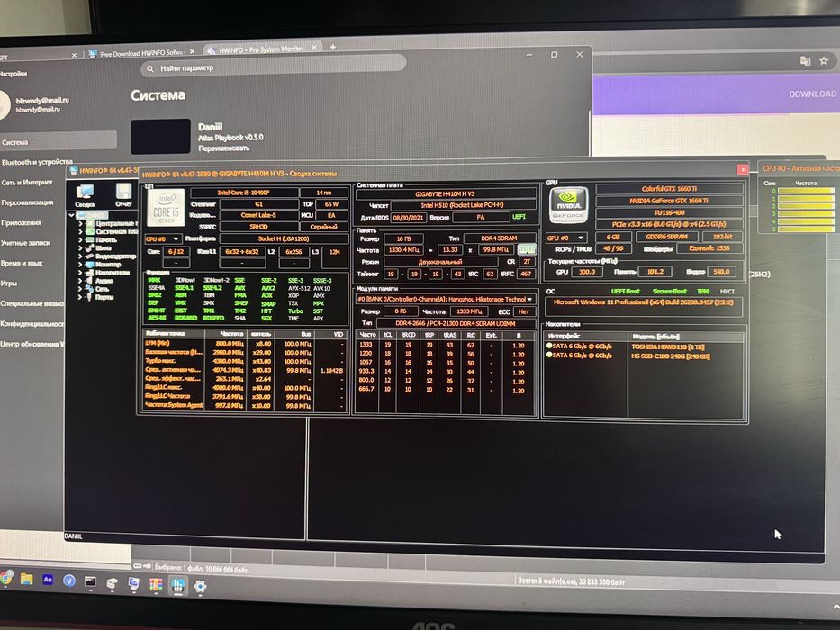Click the Intel Core i5 logo
The width and height of the screenshot is (840, 630).
coord(166,207)
